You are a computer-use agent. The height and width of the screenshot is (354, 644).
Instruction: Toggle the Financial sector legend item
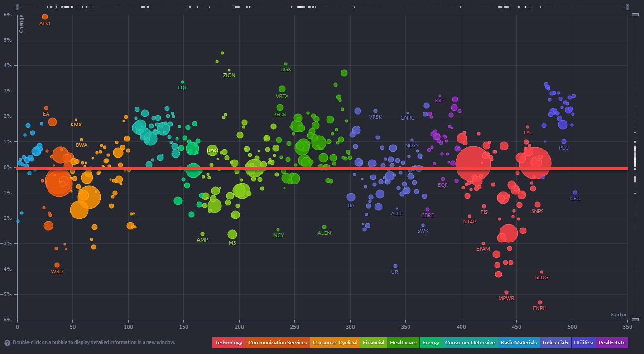pyautogui.click(x=374, y=343)
